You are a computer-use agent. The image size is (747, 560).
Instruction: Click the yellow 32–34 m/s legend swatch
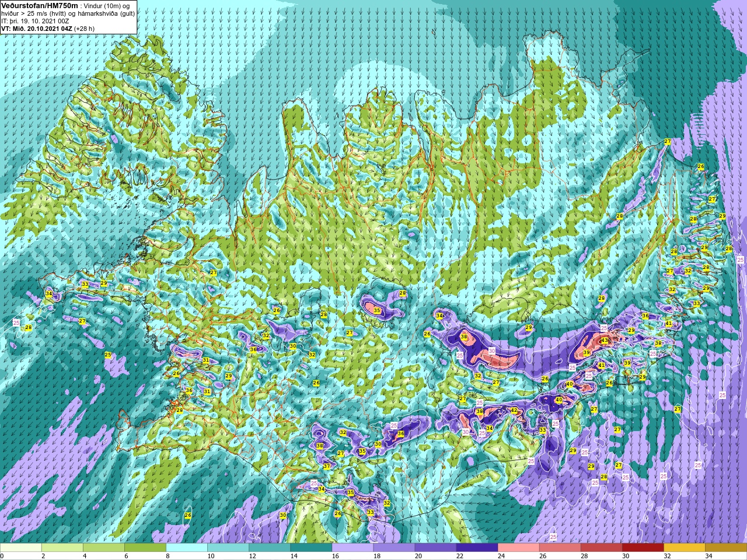pos(684,548)
